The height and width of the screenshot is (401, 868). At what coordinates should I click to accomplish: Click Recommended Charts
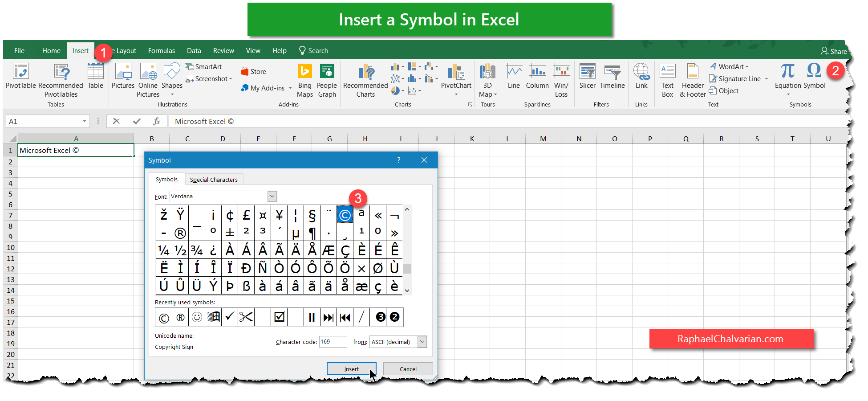coord(365,80)
